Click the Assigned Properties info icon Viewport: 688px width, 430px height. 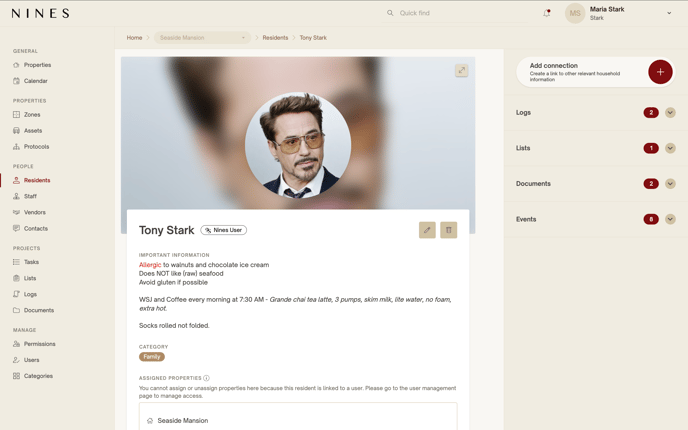[x=206, y=378]
